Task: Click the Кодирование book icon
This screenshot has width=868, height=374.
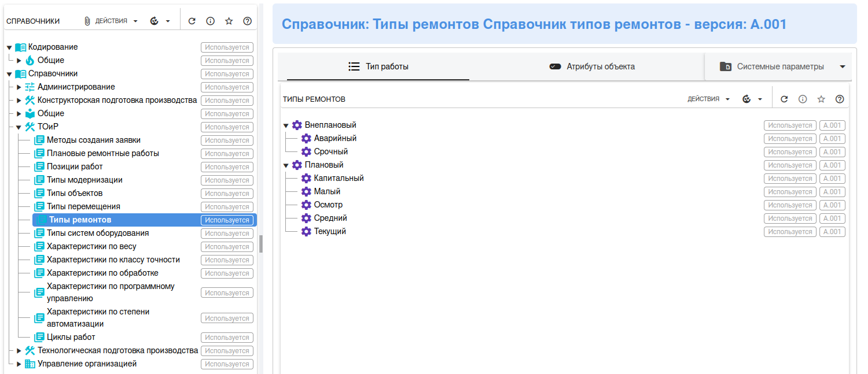Action: pos(21,47)
